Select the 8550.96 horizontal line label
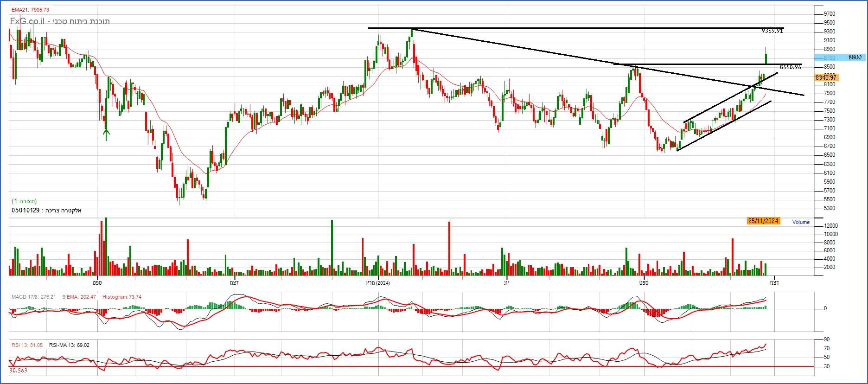This screenshot has height=384, width=868. 790,67
